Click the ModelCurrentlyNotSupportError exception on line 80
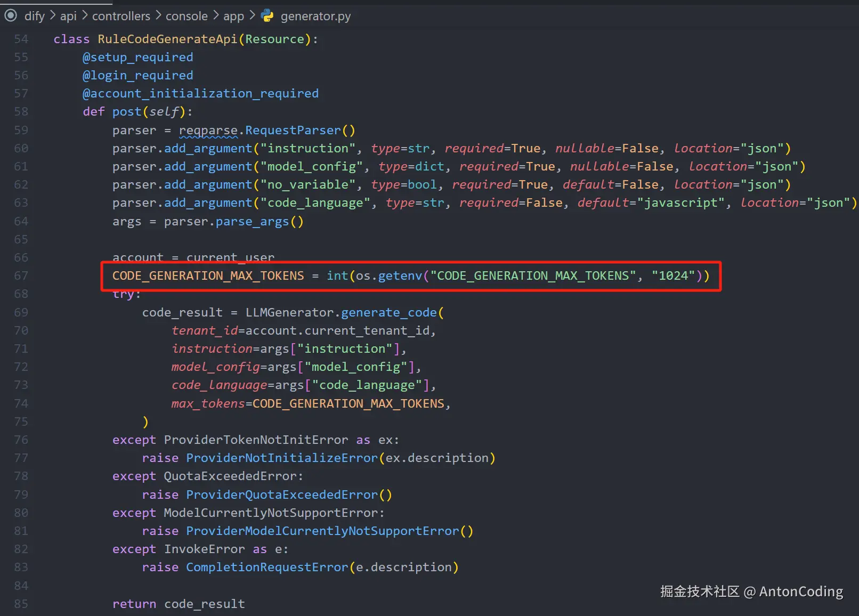Viewport: 859px width, 616px height. coord(271,513)
